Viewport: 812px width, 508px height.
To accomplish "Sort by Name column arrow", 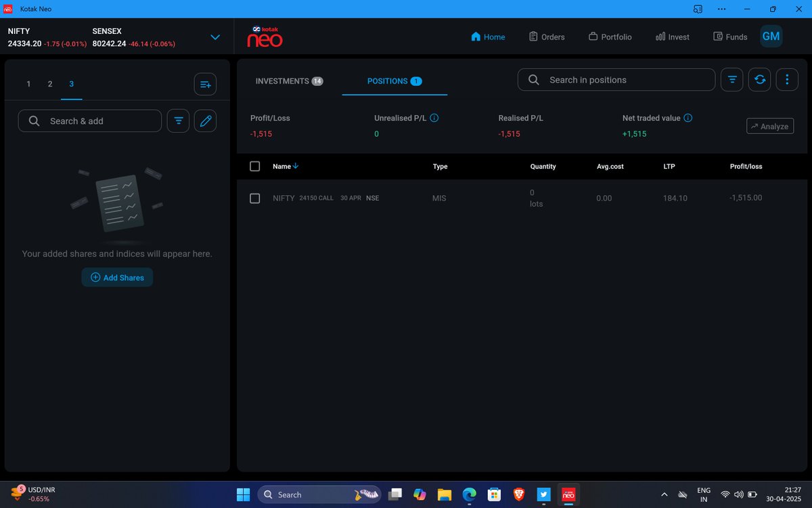I will click(x=296, y=166).
